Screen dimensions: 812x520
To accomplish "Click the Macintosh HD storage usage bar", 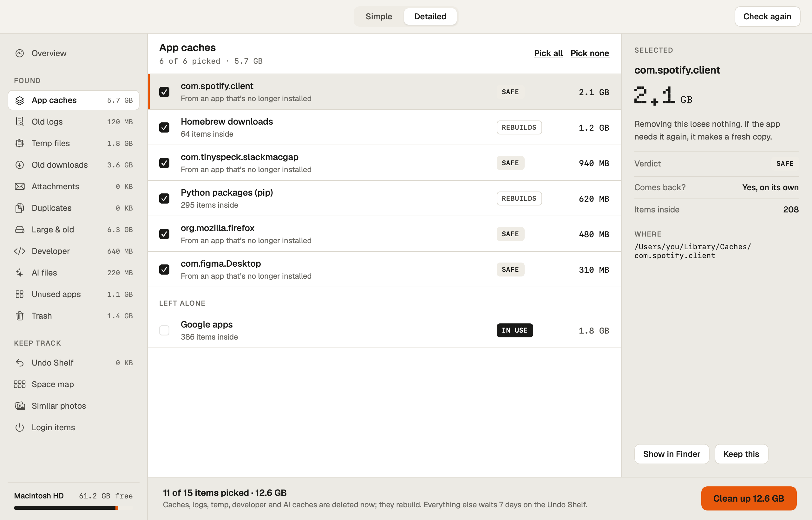I will [x=73, y=508].
